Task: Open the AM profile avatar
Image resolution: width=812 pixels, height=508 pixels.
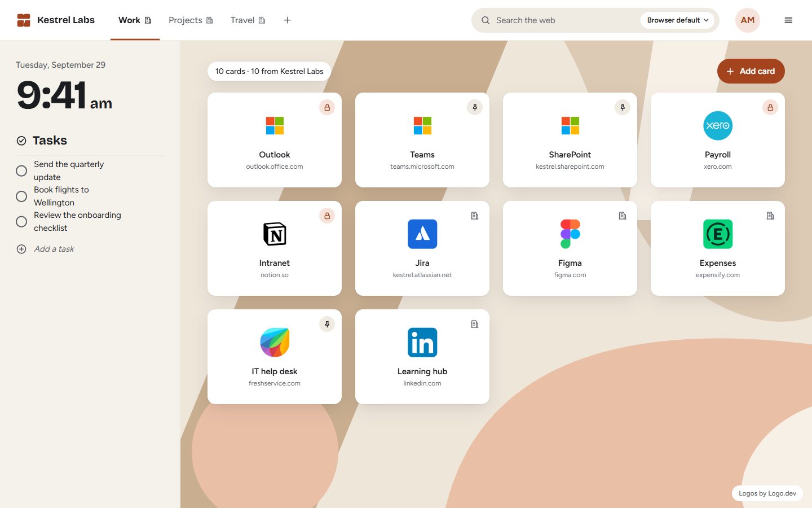Action: pyautogui.click(x=748, y=20)
